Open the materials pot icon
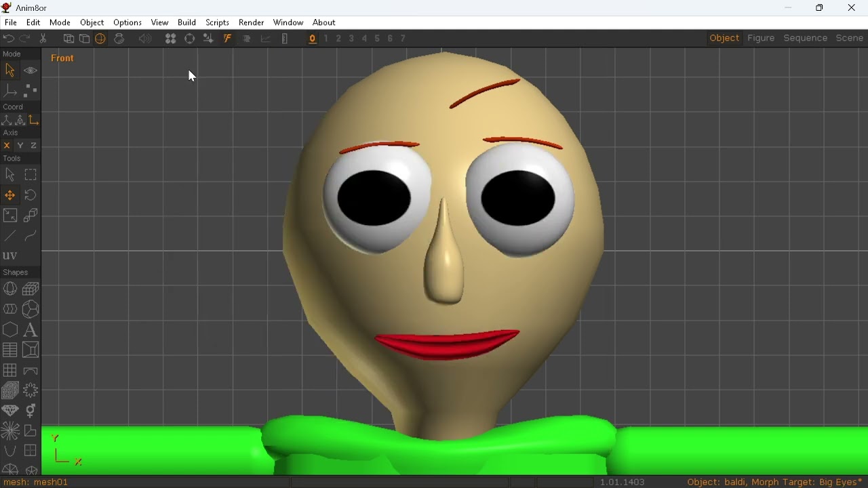The height and width of the screenshot is (488, 868). (x=120, y=39)
